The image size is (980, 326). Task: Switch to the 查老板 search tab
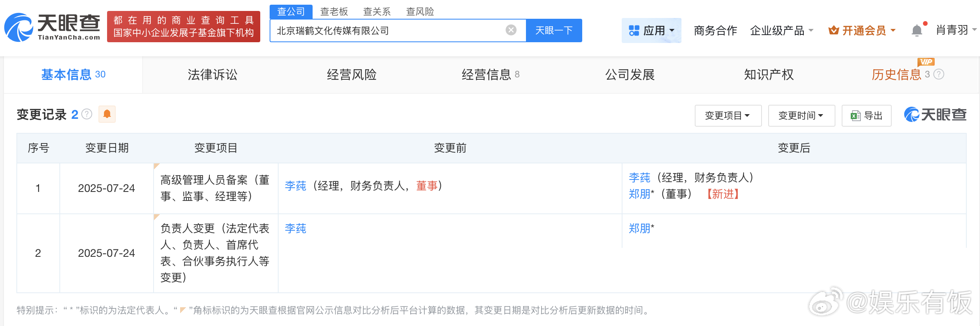pyautogui.click(x=334, y=12)
